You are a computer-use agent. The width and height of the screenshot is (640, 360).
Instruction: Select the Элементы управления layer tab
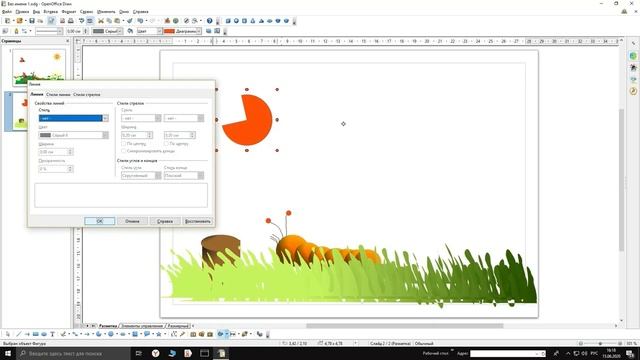(x=142, y=326)
